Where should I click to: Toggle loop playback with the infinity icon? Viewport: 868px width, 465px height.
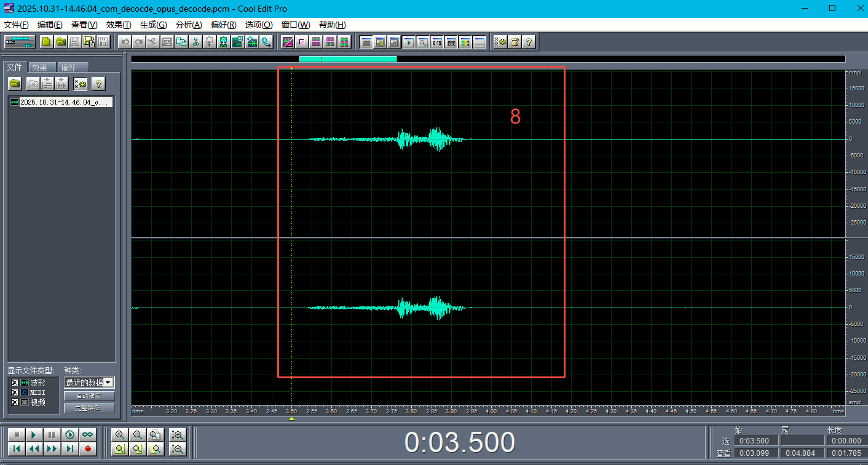[x=88, y=434]
